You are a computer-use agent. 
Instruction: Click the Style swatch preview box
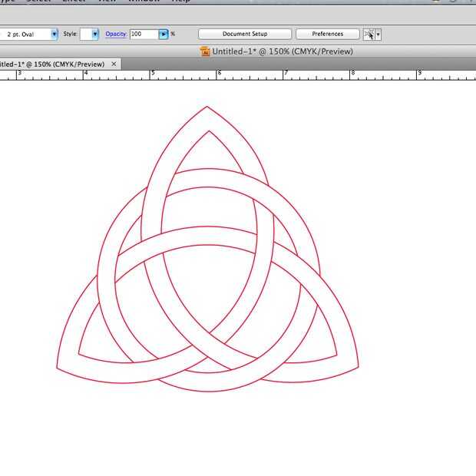(x=86, y=35)
